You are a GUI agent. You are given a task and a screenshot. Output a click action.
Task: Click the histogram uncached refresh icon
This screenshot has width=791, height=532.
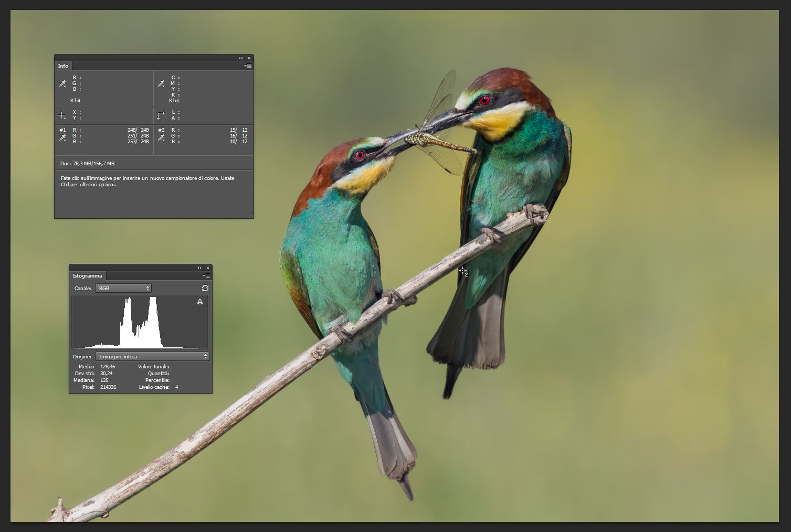pos(205,288)
